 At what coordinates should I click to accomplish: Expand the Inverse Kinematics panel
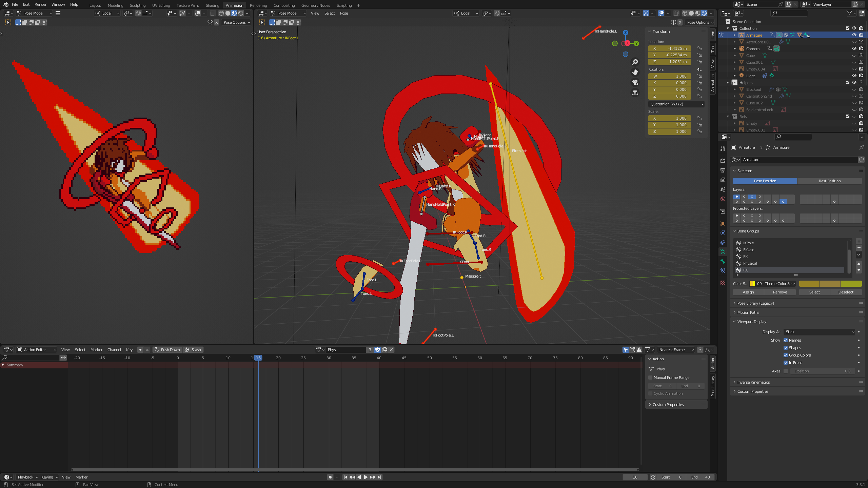753,382
